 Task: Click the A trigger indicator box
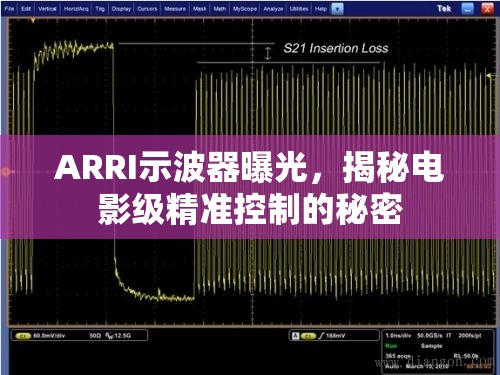295,336
